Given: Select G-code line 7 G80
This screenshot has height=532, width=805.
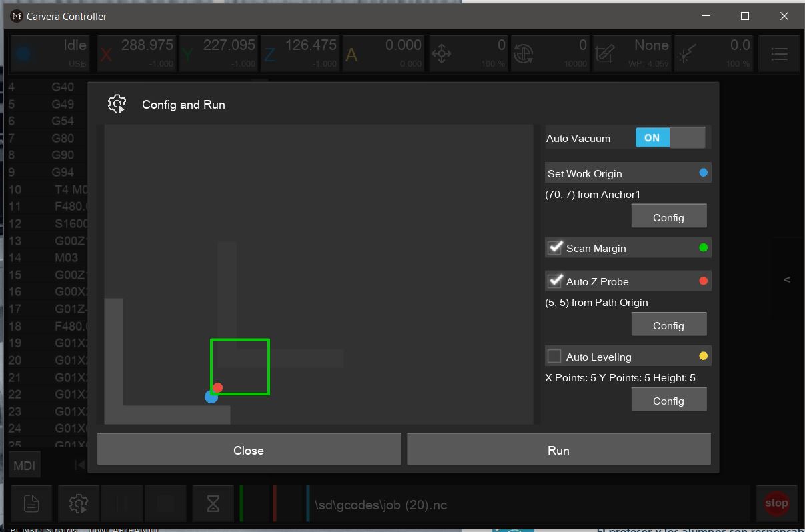Looking at the screenshot, I should (47, 138).
